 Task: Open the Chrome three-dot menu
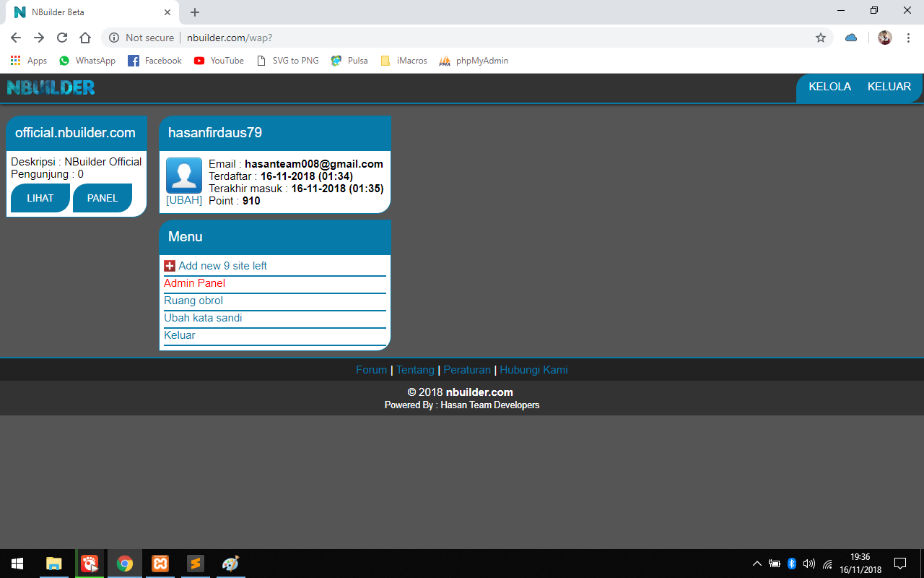point(908,38)
